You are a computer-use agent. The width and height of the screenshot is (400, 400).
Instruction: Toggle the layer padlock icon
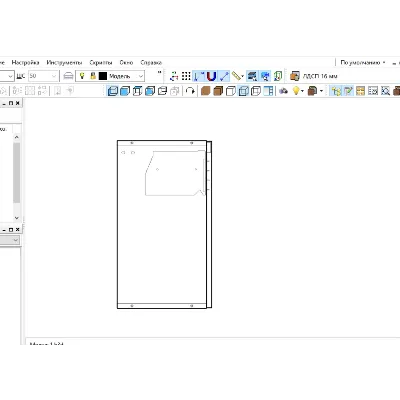click(93, 76)
